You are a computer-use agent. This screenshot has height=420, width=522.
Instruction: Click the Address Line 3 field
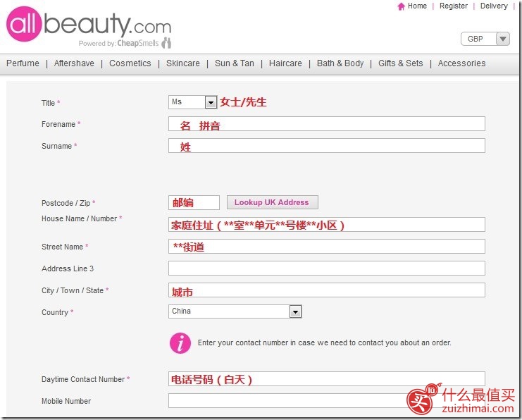[x=327, y=268]
